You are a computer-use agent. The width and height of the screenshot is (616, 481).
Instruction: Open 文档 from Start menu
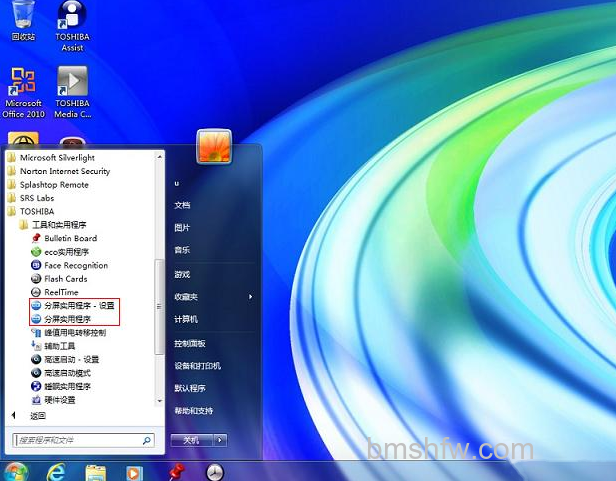click(x=182, y=205)
